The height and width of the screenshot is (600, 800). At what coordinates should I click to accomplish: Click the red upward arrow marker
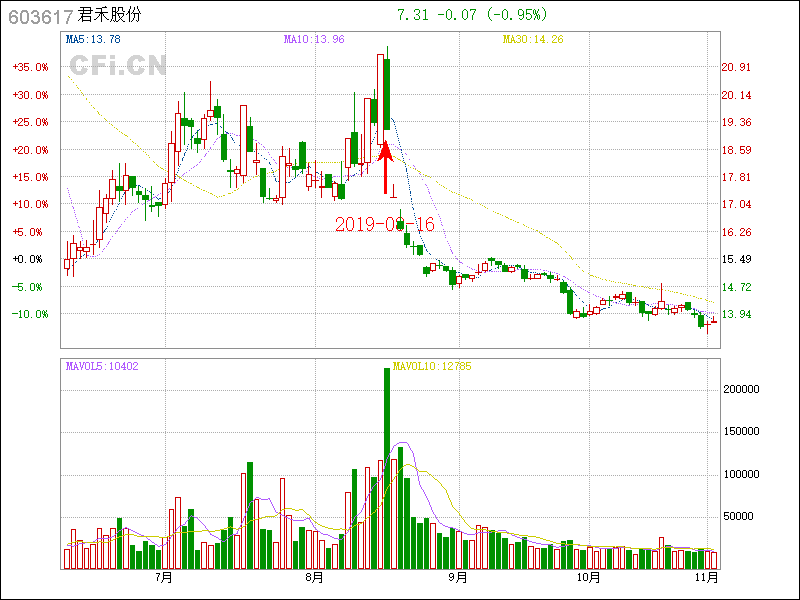point(386,166)
